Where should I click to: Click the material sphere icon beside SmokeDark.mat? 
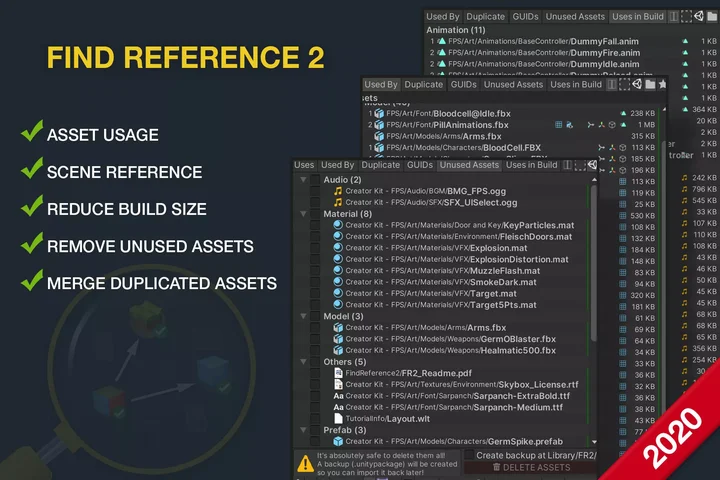tap(338, 282)
